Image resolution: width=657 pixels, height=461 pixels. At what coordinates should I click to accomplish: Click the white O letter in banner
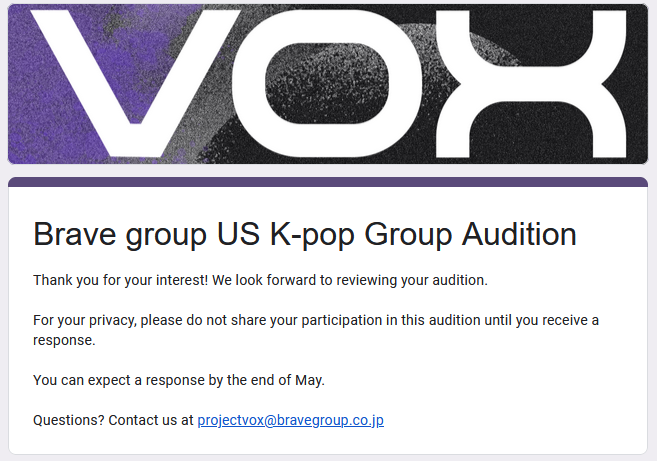(327, 84)
